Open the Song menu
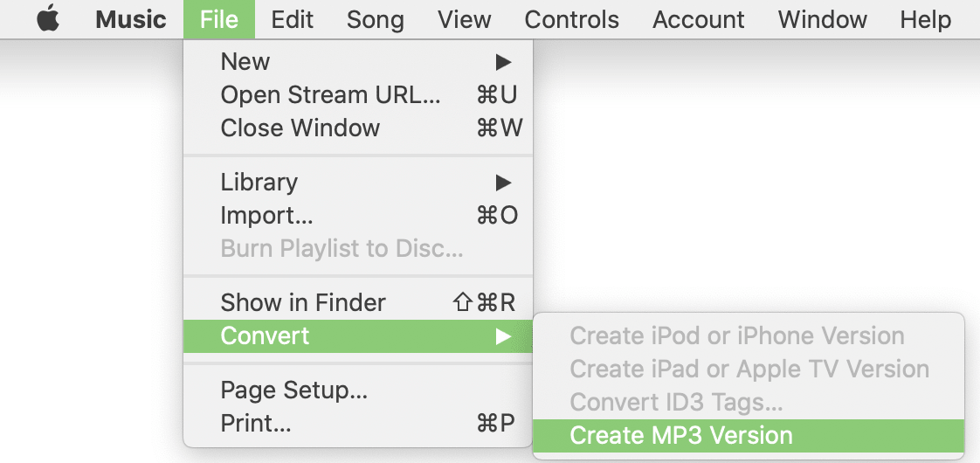This screenshot has height=463, width=980. pyautogui.click(x=375, y=19)
